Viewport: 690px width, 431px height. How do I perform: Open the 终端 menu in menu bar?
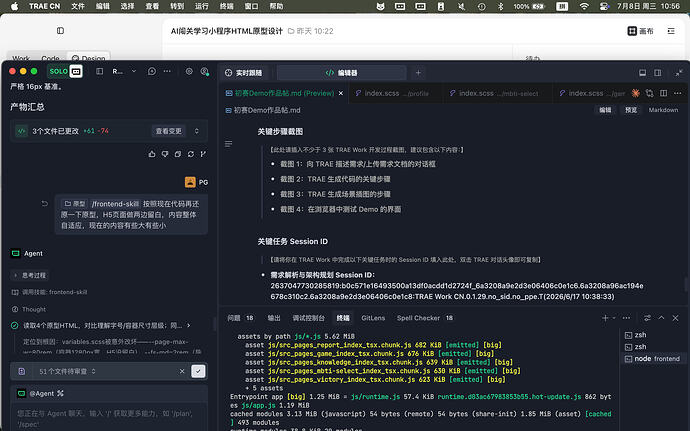pos(227,6)
